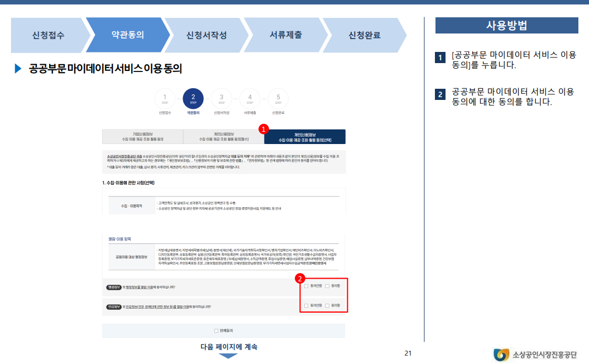Check 동의함 in the 행정정보 row
The height and width of the screenshot is (364, 589).
coord(327,286)
